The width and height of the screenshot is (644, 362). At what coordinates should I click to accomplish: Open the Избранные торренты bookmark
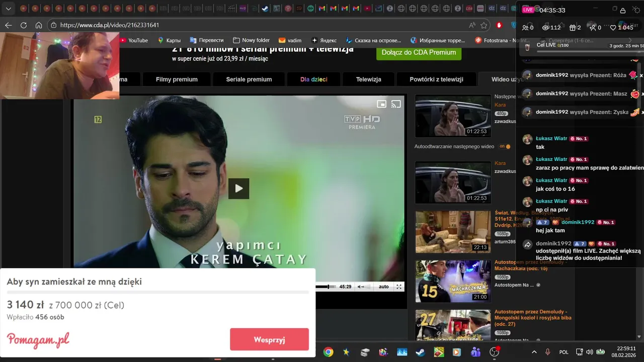[x=438, y=40]
